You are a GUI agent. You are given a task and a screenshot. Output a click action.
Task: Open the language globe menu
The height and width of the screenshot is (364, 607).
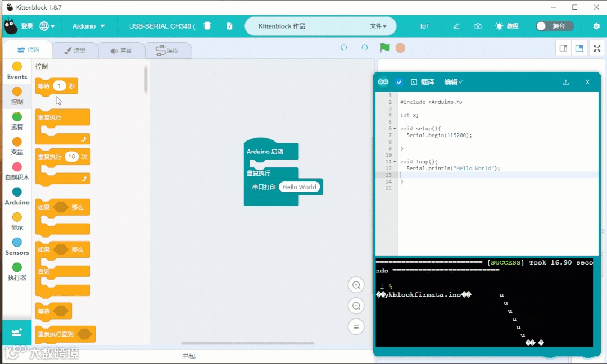[47, 26]
